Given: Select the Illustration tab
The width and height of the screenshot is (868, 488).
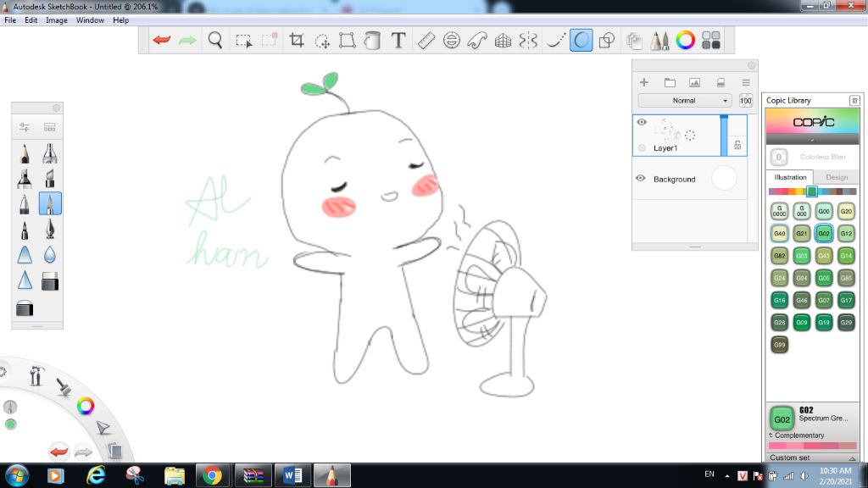Looking at the screenshot, I should 790,177.
